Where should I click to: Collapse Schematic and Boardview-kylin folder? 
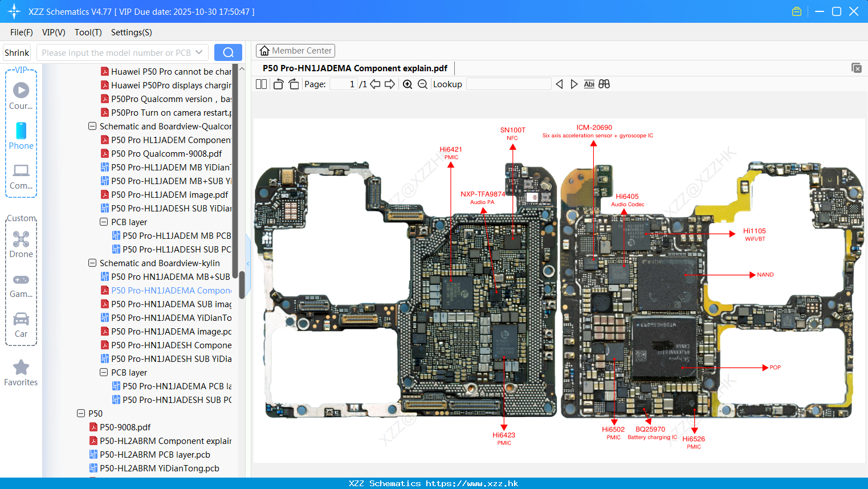tap(92, 263)
